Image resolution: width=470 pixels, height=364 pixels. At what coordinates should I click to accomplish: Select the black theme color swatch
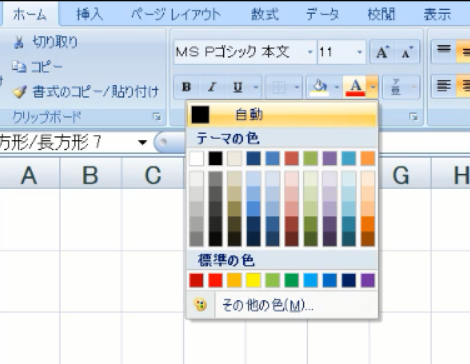point(215,158)
